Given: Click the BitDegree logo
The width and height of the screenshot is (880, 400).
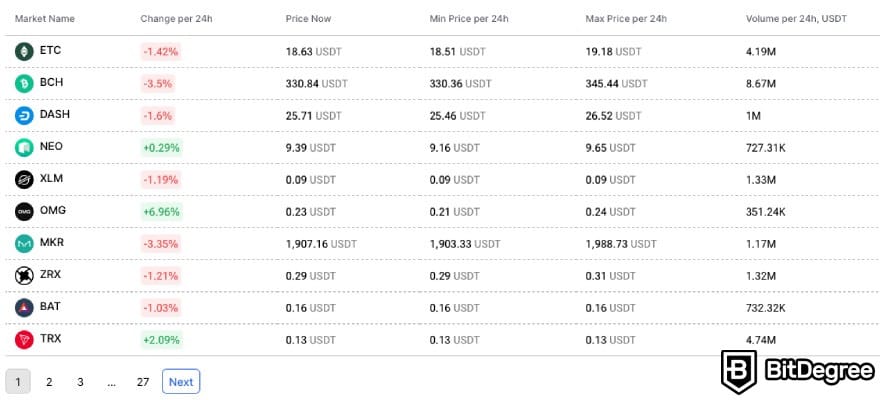Looking at the screenshot, I should [796, 372].
